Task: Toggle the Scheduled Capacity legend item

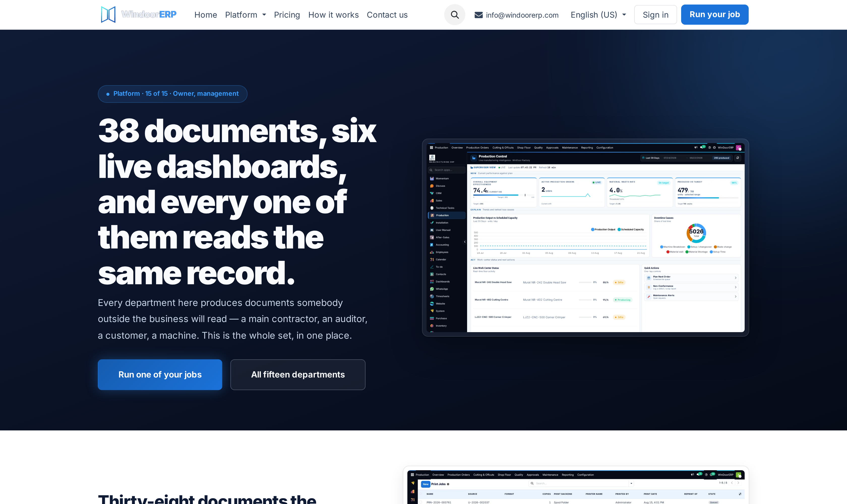Action: [630, 229]
